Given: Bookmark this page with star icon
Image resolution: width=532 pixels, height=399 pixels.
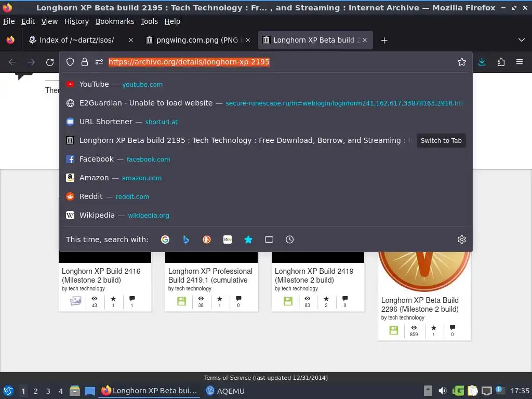Looking at the screenshot, I should pos(461,62).
